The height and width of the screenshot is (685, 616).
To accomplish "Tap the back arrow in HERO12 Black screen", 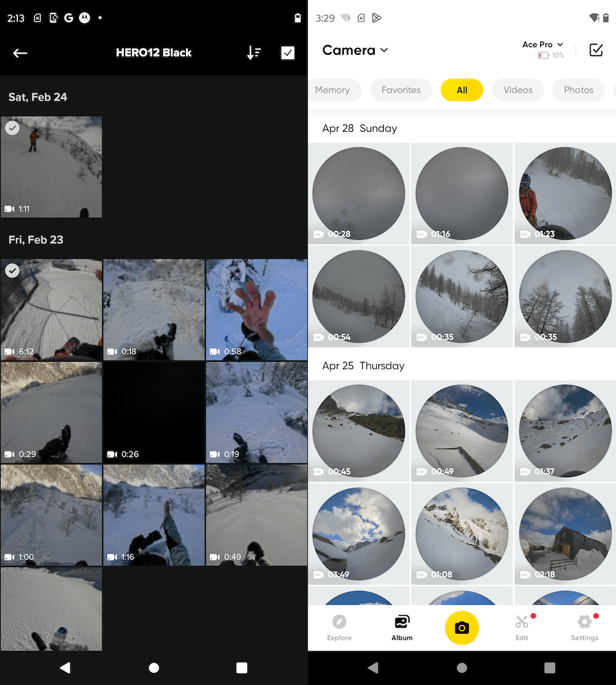I will point(20,54).
